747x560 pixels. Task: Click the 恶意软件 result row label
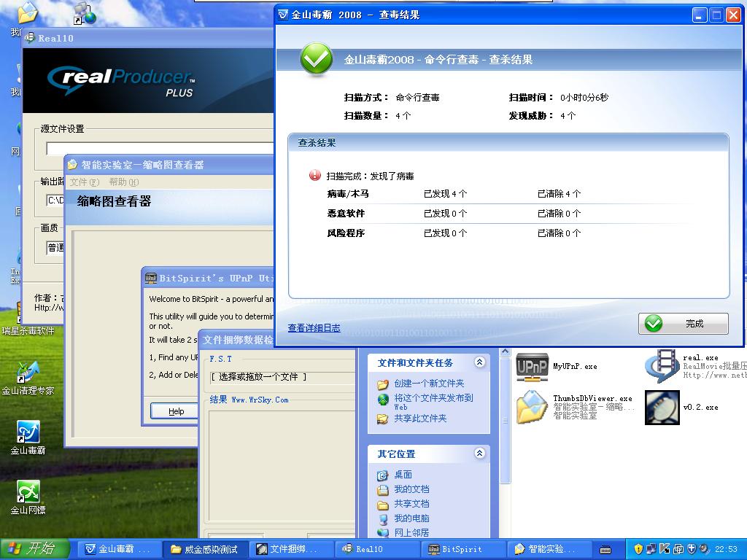coord(346,214)
